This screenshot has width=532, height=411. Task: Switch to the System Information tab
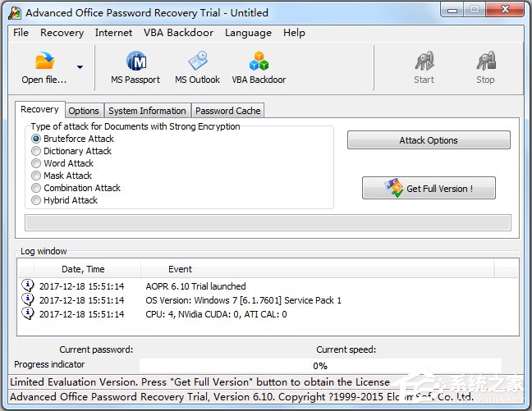coord(147,111)
